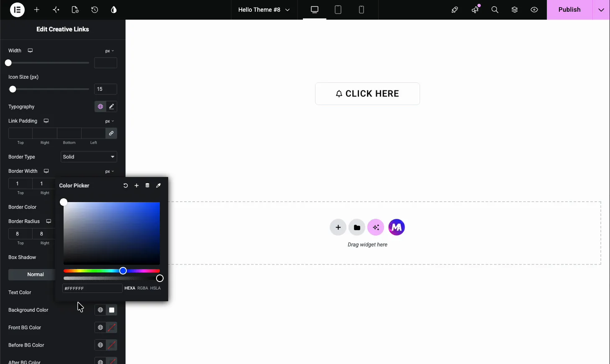This screenshot has height=364, width=610.
Task: Toggle the Link Padding linked values icon
Action: (x=111, y=133)
